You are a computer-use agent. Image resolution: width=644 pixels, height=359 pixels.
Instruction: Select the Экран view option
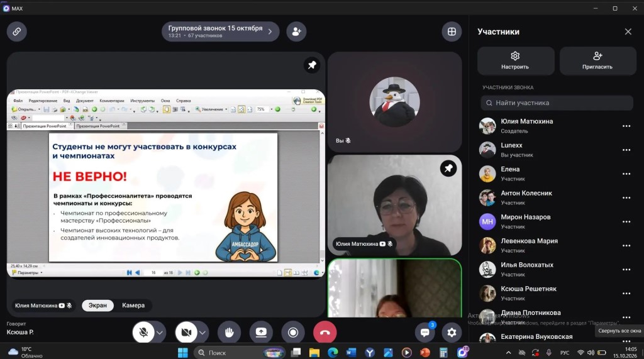pyautogui.click(x=97, y=305)
